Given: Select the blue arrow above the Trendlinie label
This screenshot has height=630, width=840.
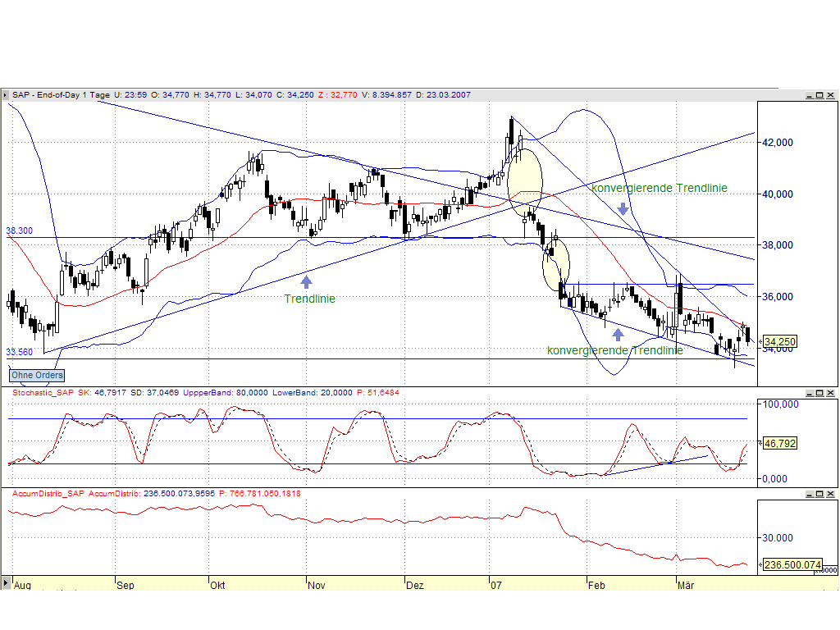Looking at the screenshot, I should 306,282.
